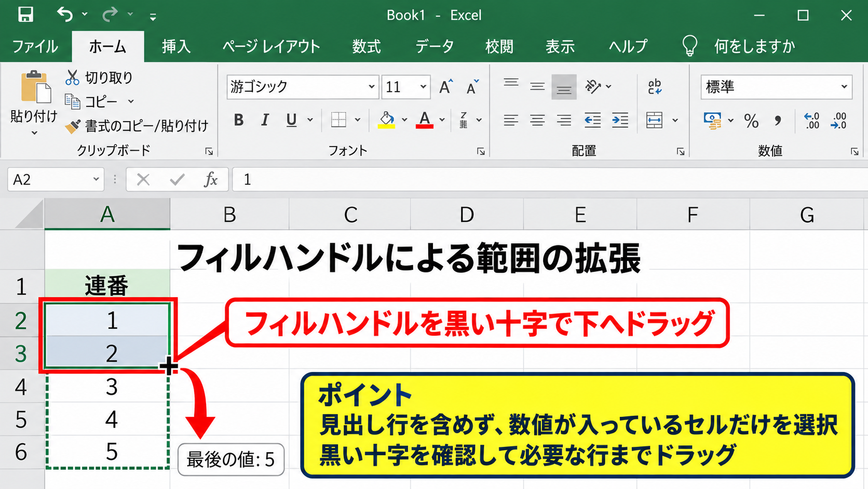The image size is (868, 489).
Task: Decrease font size with small A icon
Action: click(x=472, y=87)
